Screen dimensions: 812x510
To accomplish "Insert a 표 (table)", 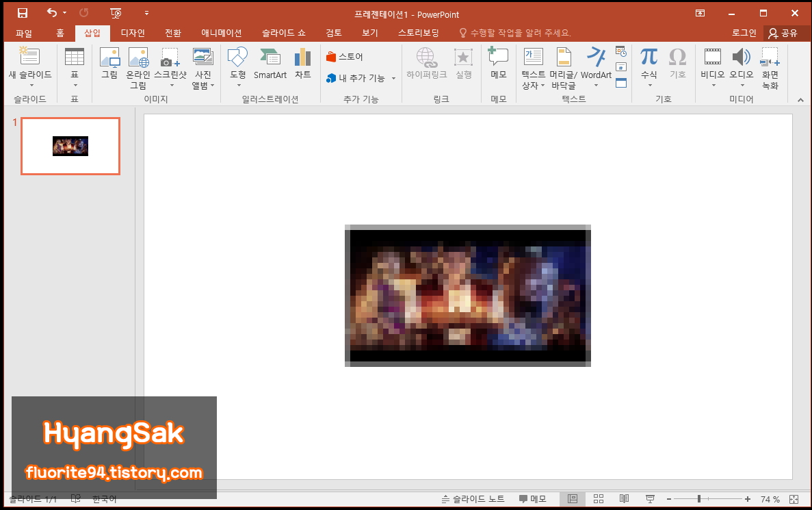I will click(75, 67).
